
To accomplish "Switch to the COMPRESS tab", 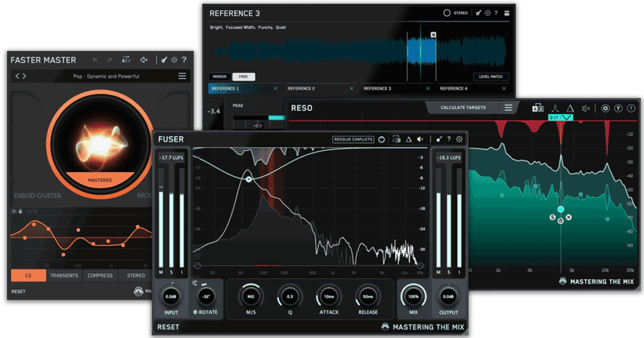I will coord(100,275).
